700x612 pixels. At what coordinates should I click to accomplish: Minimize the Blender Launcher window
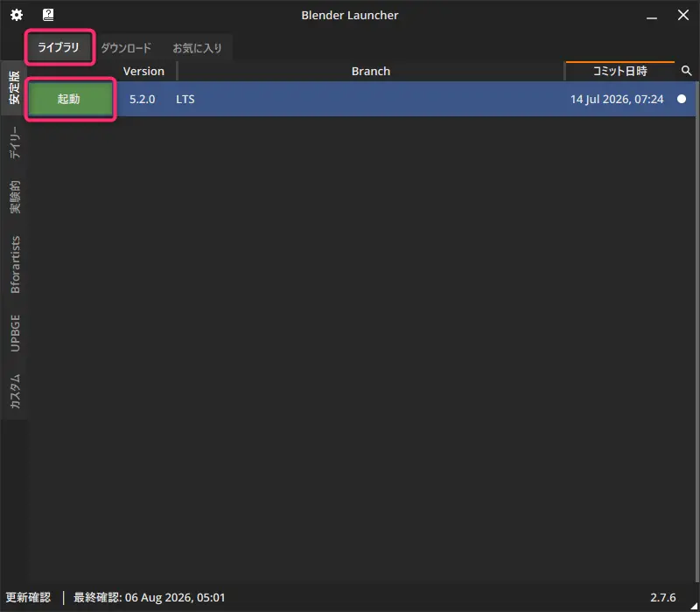(652, 17)
